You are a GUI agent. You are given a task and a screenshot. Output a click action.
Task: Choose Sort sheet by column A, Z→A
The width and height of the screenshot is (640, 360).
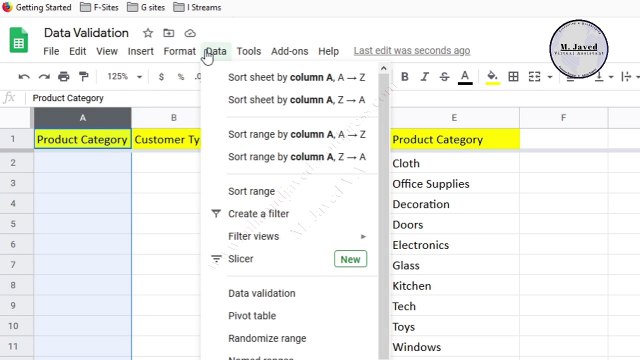click(x=297, y=100)
